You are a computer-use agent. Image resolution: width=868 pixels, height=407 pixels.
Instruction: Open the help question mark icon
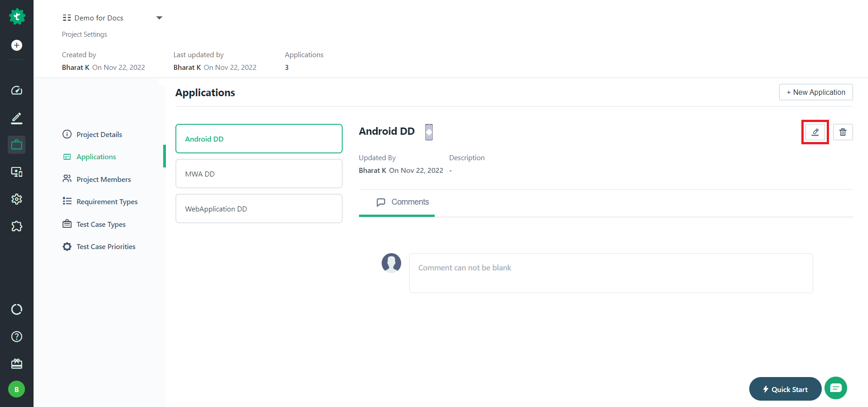(x=17, y=337)
